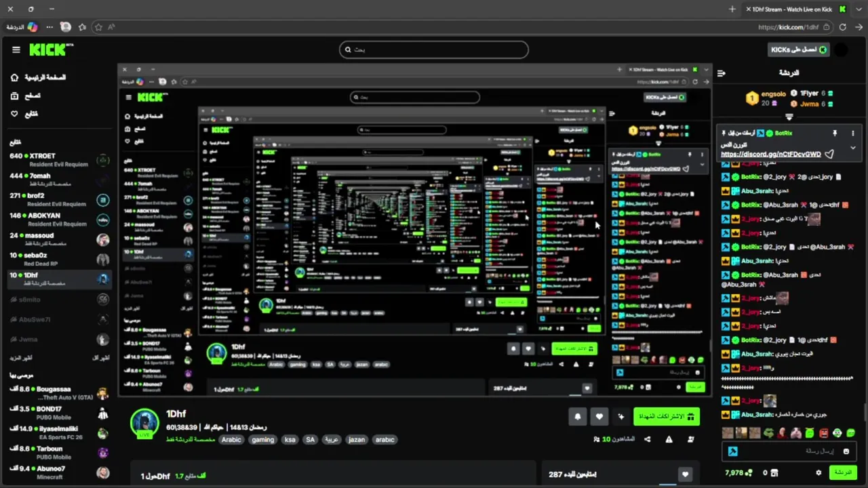868x488 pixels.
Task: Click the heart button in 287 followers goal
Action: [x=685, y=474]
